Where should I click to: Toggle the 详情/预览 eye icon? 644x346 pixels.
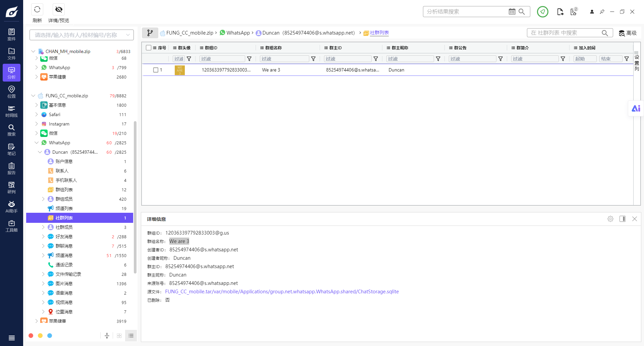tap(59, 9)
